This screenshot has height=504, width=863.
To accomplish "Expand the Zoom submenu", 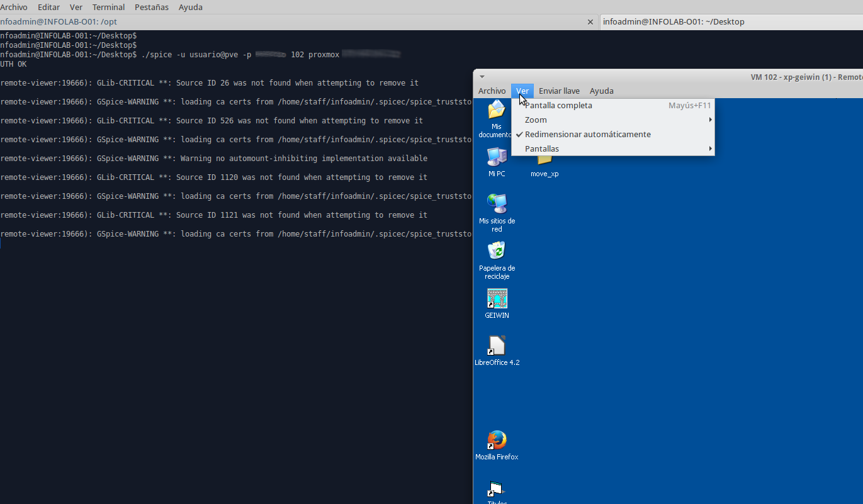I will pos(535,120).
